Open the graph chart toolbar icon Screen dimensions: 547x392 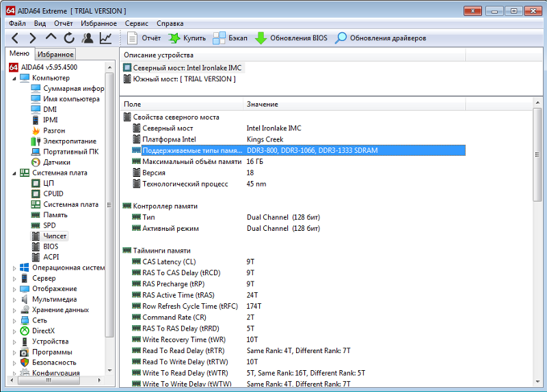(105, 38)
